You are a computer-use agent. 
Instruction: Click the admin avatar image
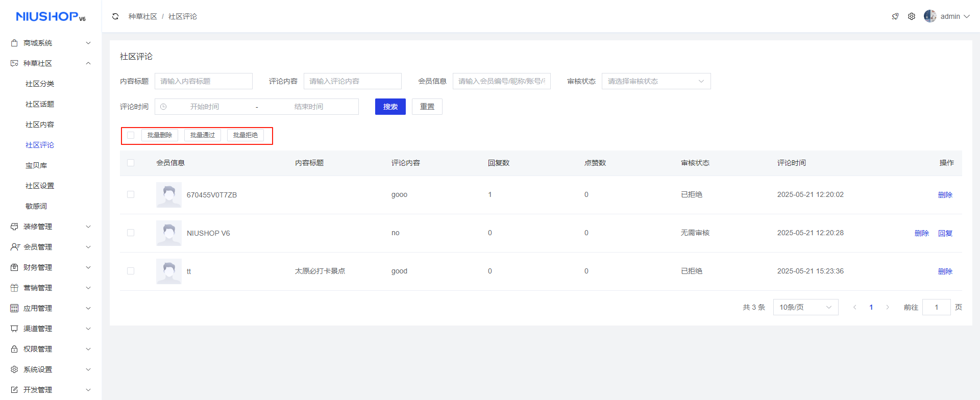pyautogui.click(x=930, y=16)
